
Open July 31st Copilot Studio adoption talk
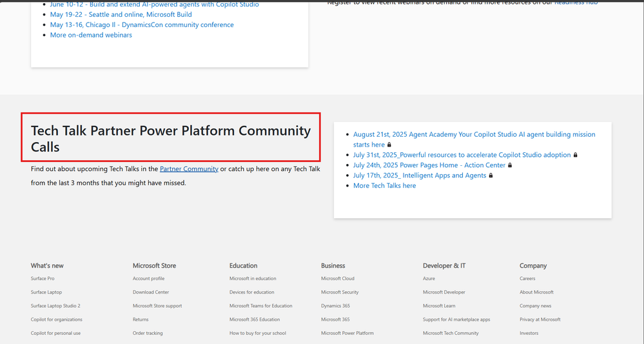point(462,155)
